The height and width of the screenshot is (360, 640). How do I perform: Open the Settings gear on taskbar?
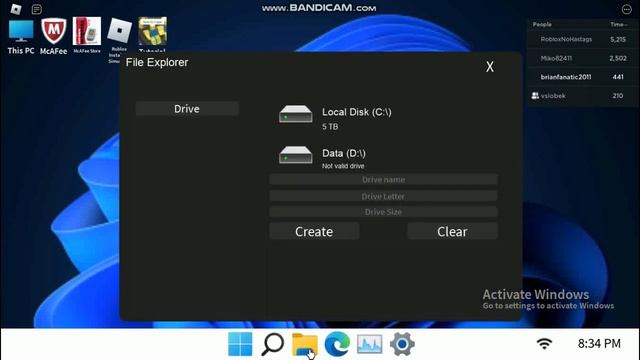pyautogui.click(x=402, y=344)
